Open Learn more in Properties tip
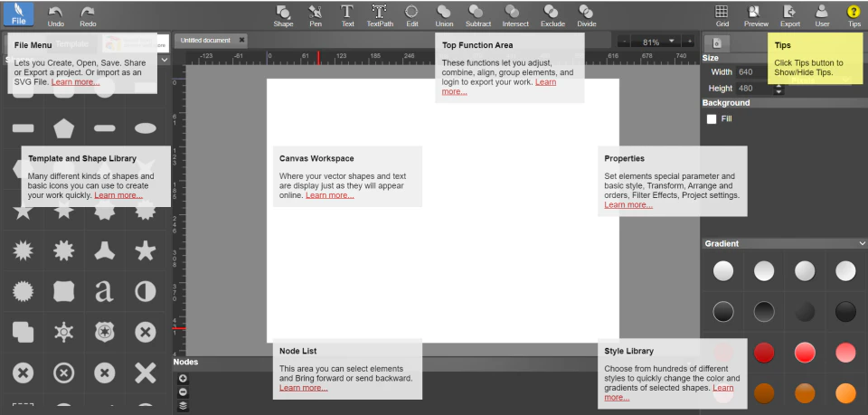Image resolution: width=868 pixels, height=415 pixels. pos(628,204)
